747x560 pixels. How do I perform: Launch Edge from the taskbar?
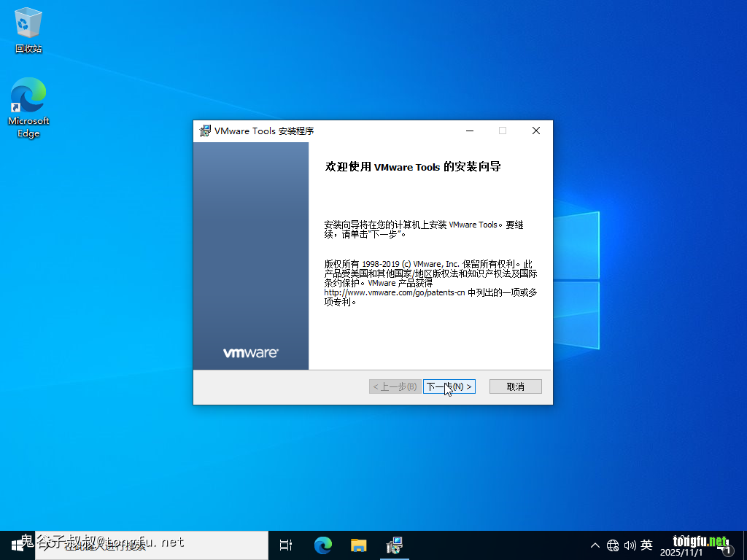click(x=322, y=545)
